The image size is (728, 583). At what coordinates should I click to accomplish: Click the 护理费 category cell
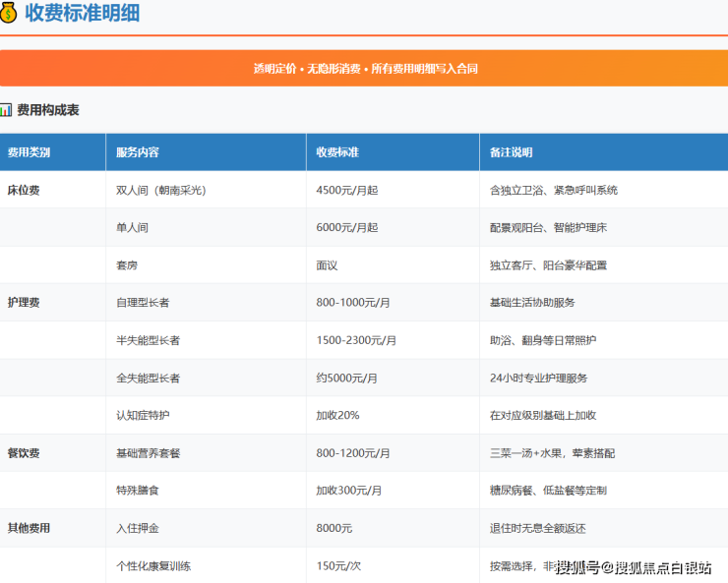(24, 303)
